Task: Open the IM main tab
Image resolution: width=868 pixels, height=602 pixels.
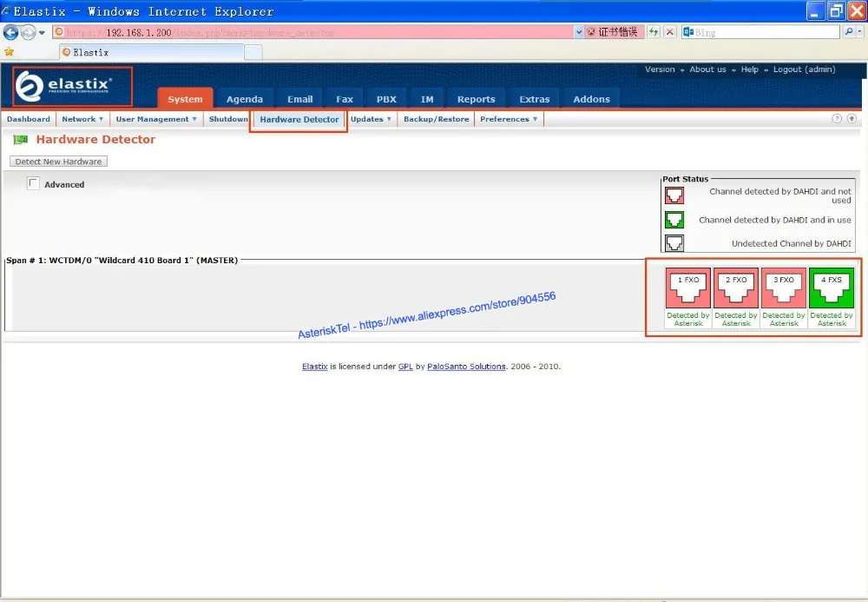Action: point(427,99)
